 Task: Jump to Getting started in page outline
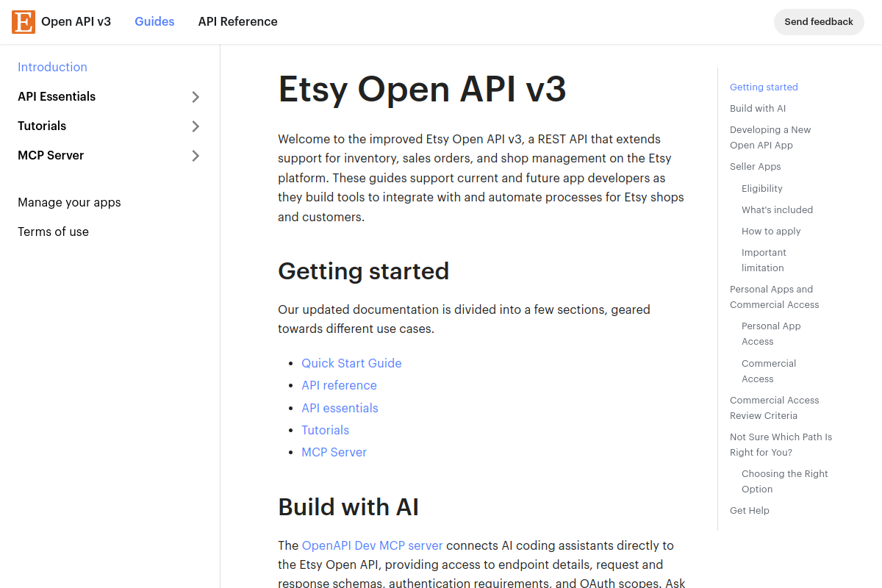pos(764,87)
